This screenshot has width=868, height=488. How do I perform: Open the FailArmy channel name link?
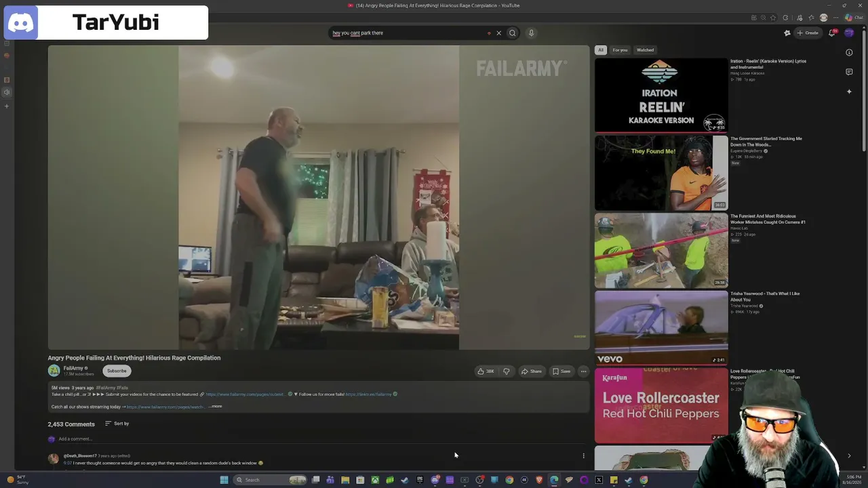73,368
